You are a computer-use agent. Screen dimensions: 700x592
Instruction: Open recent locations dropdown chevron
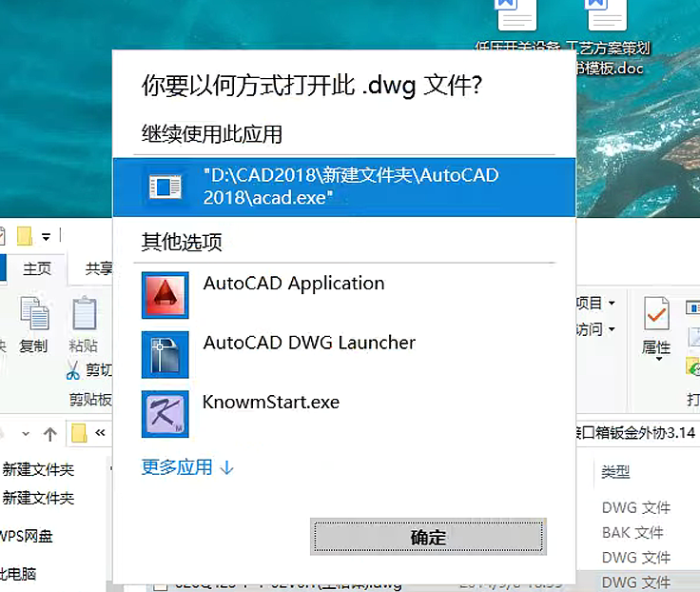click(x=26, y=433)
